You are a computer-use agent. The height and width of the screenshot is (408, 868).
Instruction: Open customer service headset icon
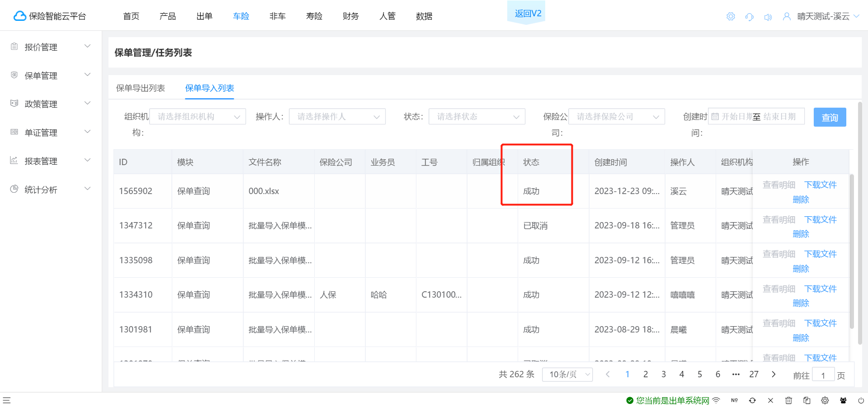coord(750,17)
